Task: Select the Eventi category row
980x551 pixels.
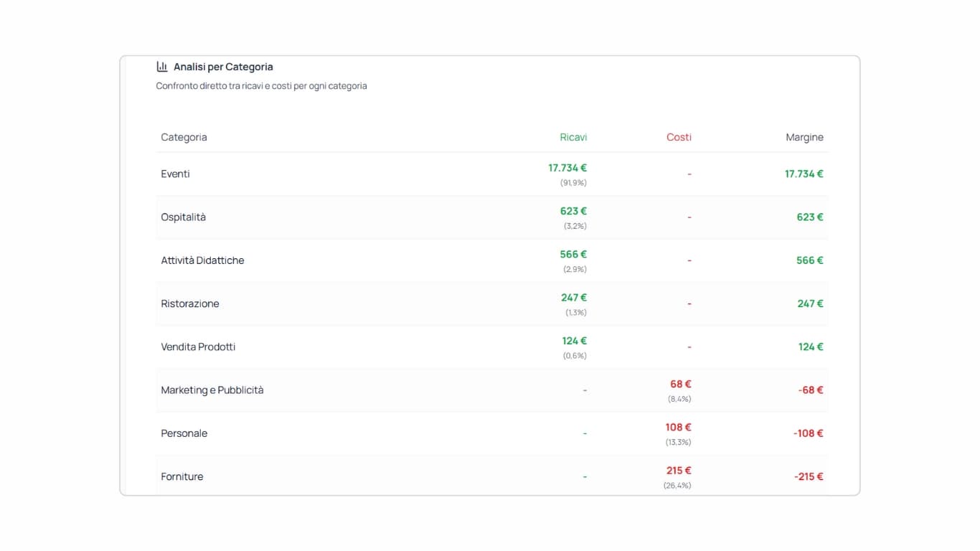Action: 175,174
